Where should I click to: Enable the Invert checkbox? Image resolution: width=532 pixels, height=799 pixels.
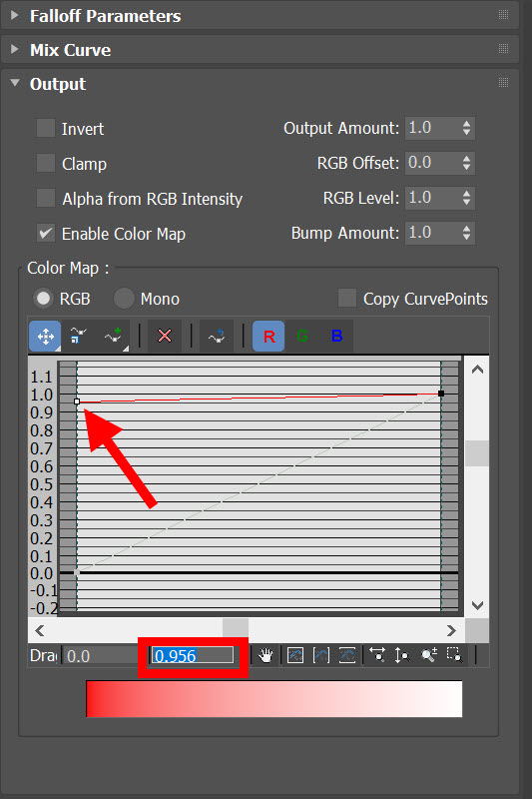tap(46, 128)
